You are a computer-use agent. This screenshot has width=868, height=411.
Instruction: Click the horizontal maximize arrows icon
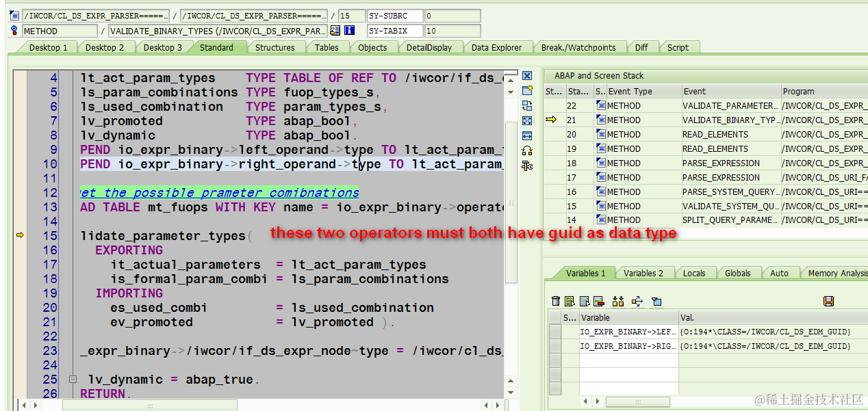coord(527,135)
